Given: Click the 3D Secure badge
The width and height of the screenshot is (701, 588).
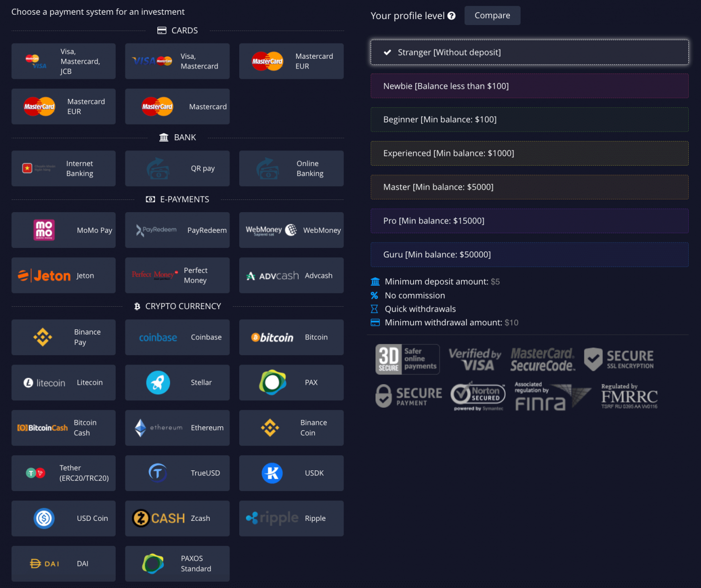Looking at the screenshot, I should [x=407, y=359].
